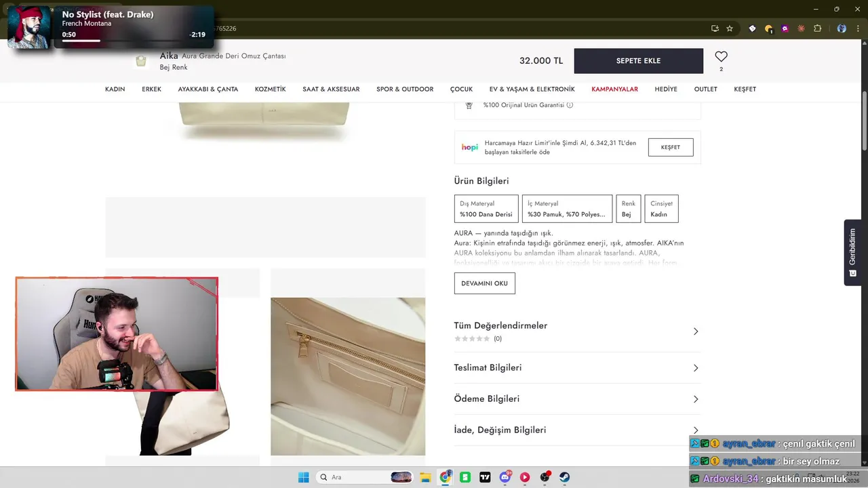This screenshot has width=868, height=488.
Task: Select the Renk Bej info box
Action: coord(629,209)
